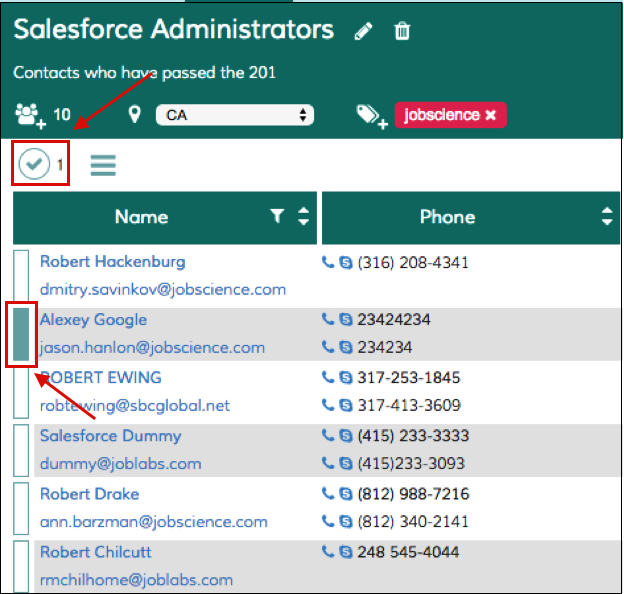Click the description 'Contacts who have passed the 201'
The width and height of the screenshot is (624, 594).
coord(144,72)
